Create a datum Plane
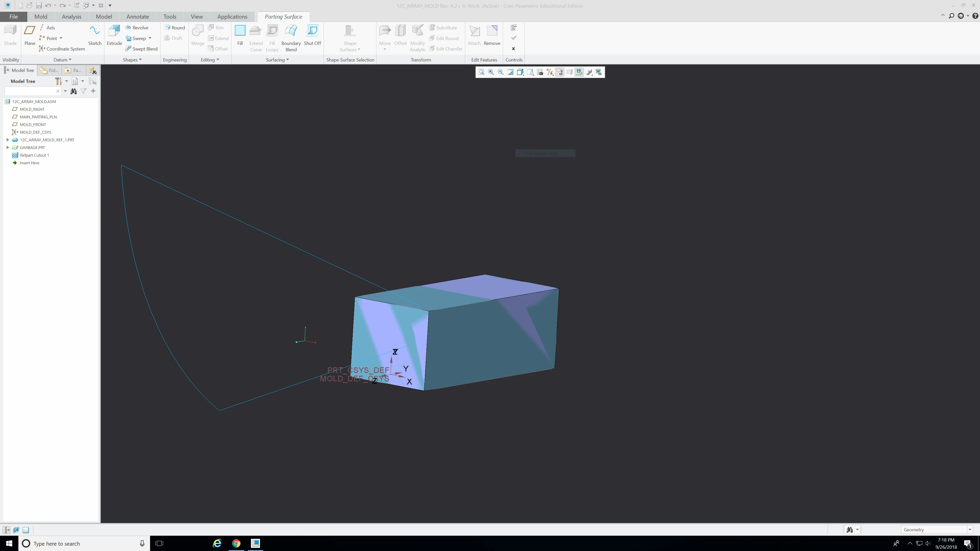 tap(30, 35)
